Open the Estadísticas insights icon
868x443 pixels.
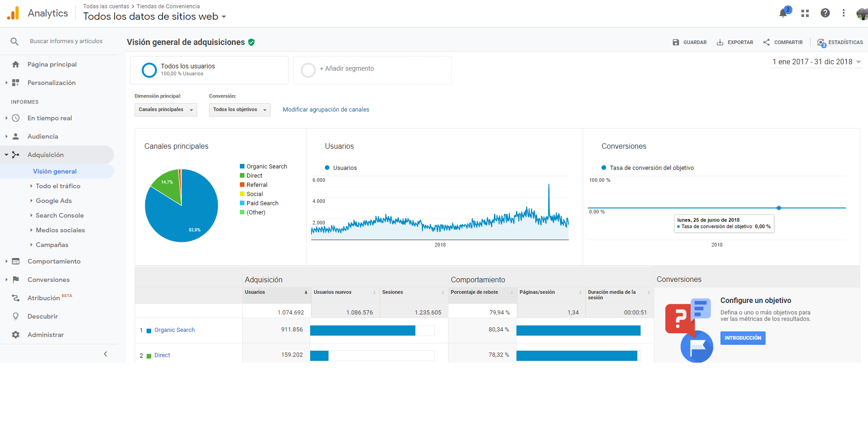click(822, 43)
